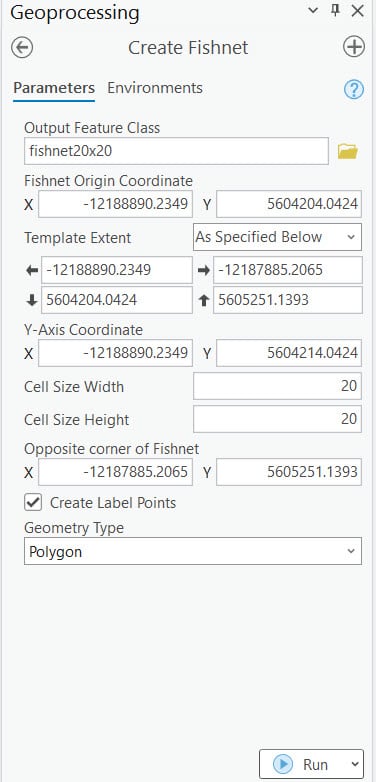Switch to the Environments tab
This screenshot has height=782, width=376.
tap(155, 88)
